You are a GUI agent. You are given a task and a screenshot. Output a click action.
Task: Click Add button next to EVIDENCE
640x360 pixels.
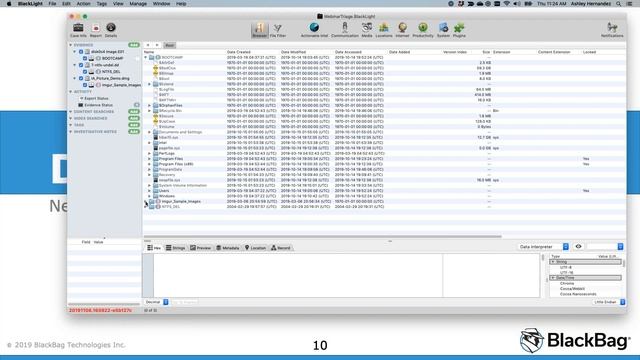[x=134, y=45]
